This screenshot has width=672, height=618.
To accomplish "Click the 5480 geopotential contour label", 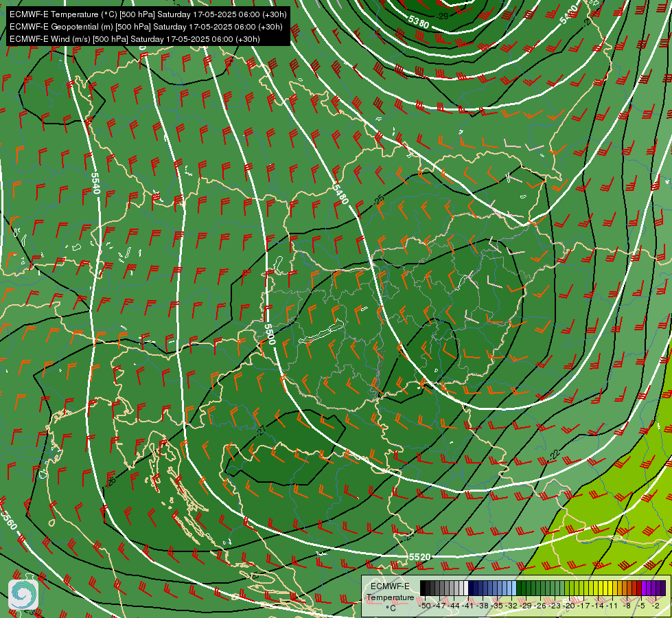I will point(340,194).
